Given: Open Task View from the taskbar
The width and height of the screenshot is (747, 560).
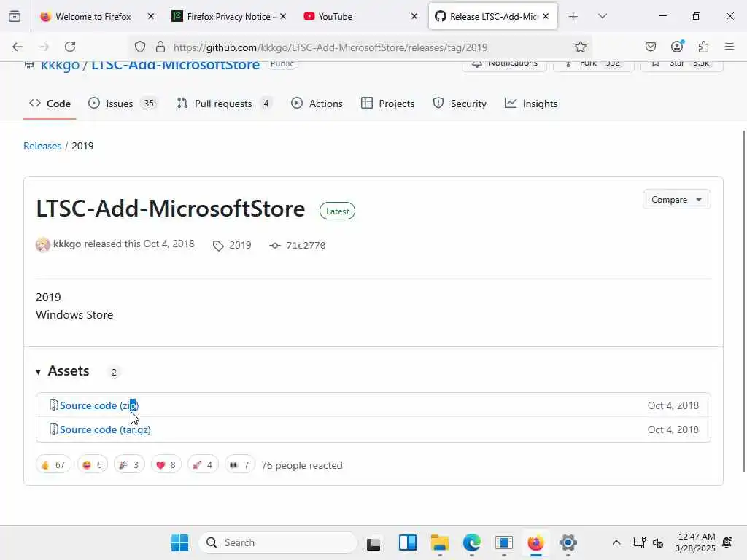Looking at the screenshot, I should click(374, 543).
